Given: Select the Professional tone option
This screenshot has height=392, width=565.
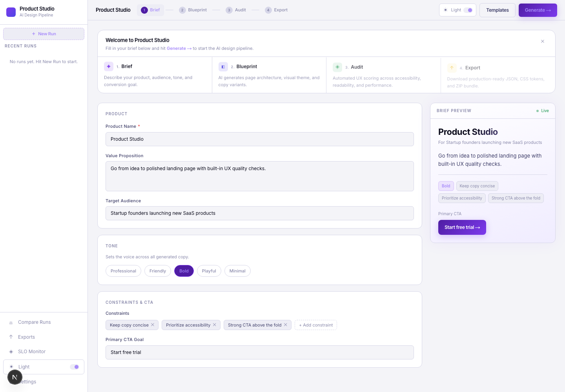Looking at the screenshot, I should click(123, 271).
